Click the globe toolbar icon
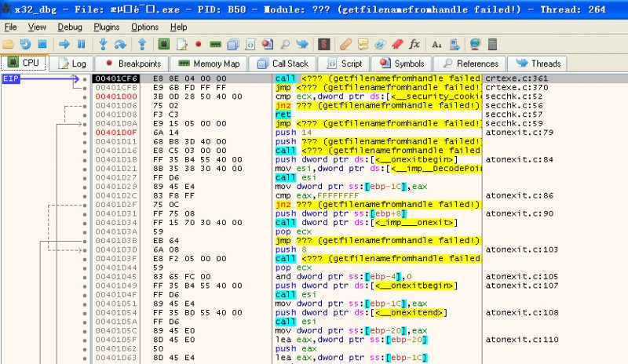628x364 pixels. point(475,45)
